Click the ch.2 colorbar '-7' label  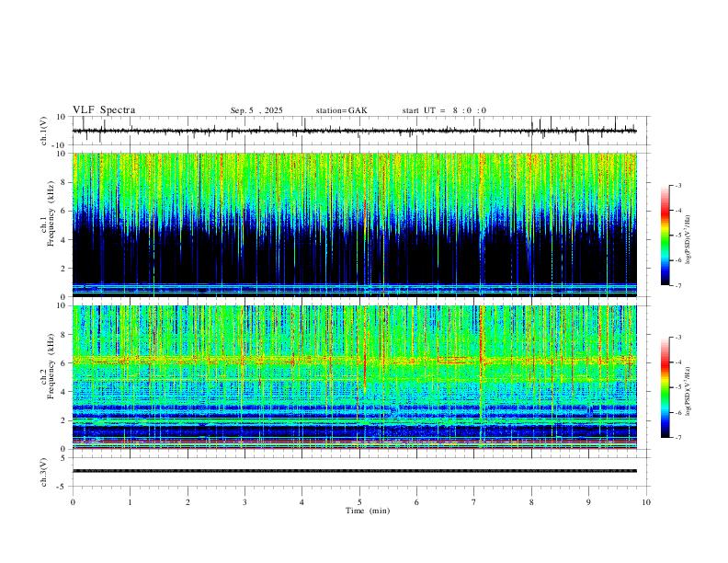coord(678,438)
